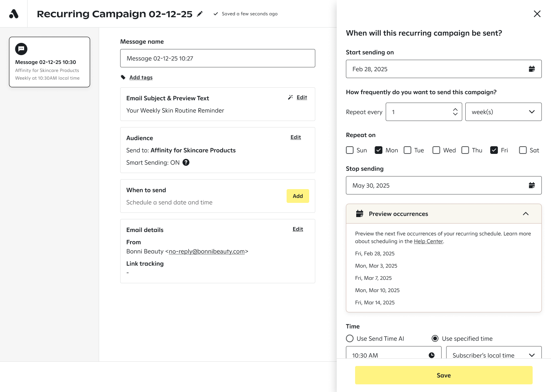
Task: Click the Add tags tag icon
Action: pos(123,77)
